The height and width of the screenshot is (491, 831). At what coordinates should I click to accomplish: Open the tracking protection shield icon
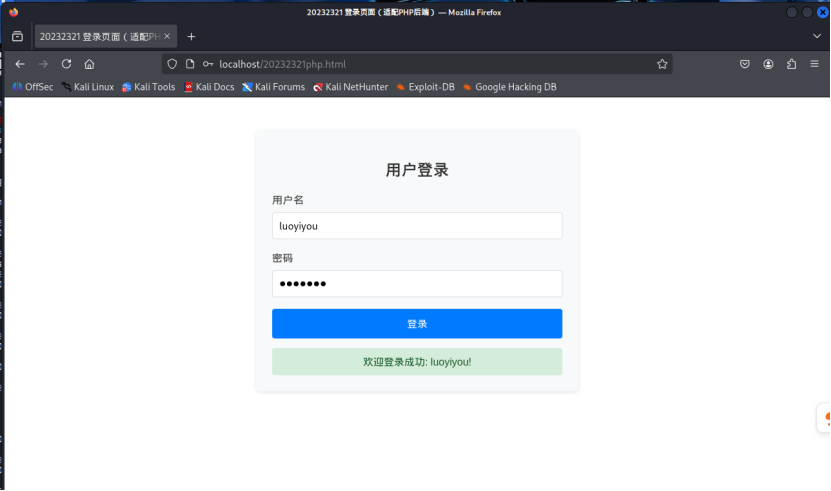coord(172,64)
